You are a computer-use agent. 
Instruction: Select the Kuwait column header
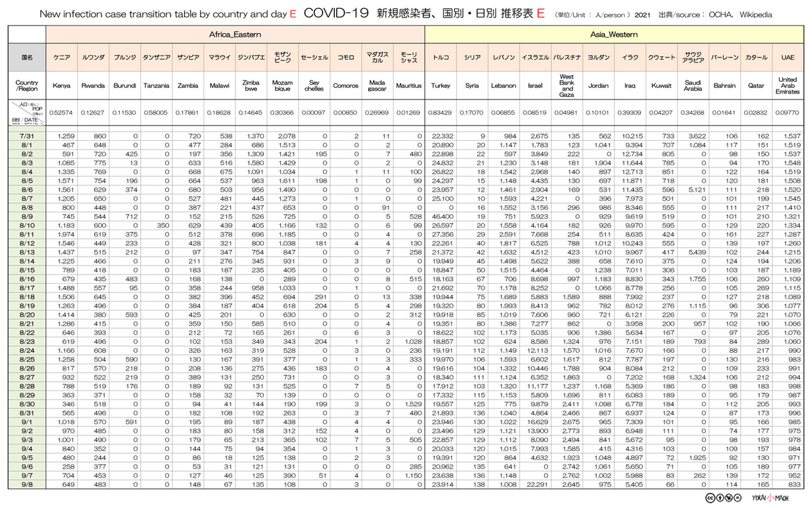[662, 86]
